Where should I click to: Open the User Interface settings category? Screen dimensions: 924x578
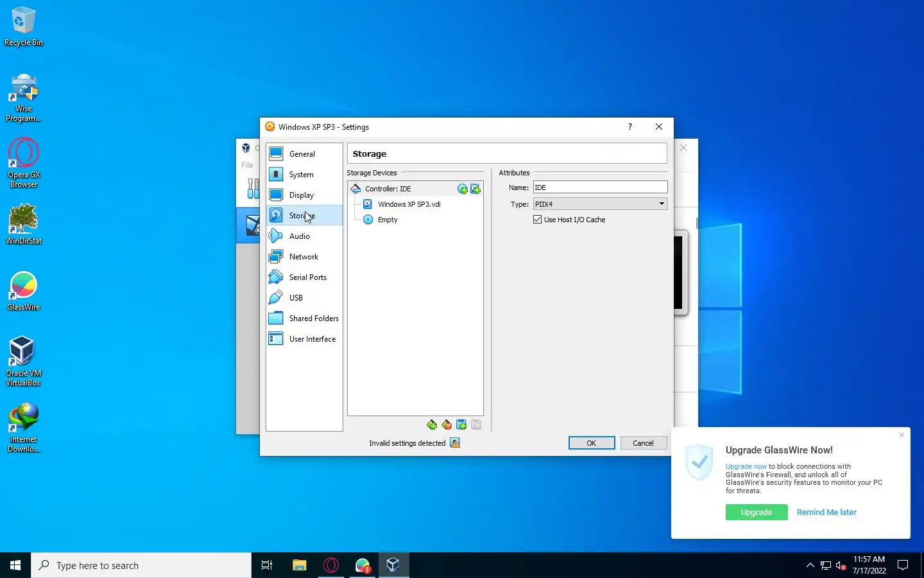click(304, 339)
